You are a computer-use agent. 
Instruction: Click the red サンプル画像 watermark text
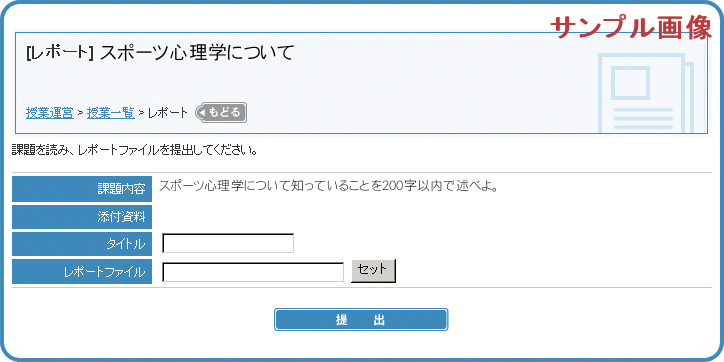point(631,28)
